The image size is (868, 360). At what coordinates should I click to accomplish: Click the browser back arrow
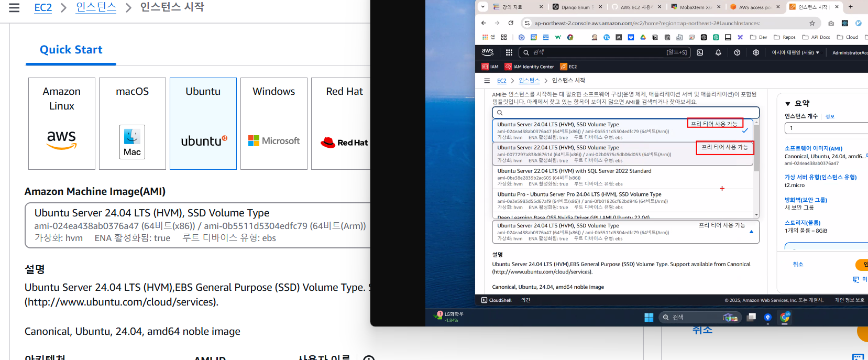(x=484, y=23)
